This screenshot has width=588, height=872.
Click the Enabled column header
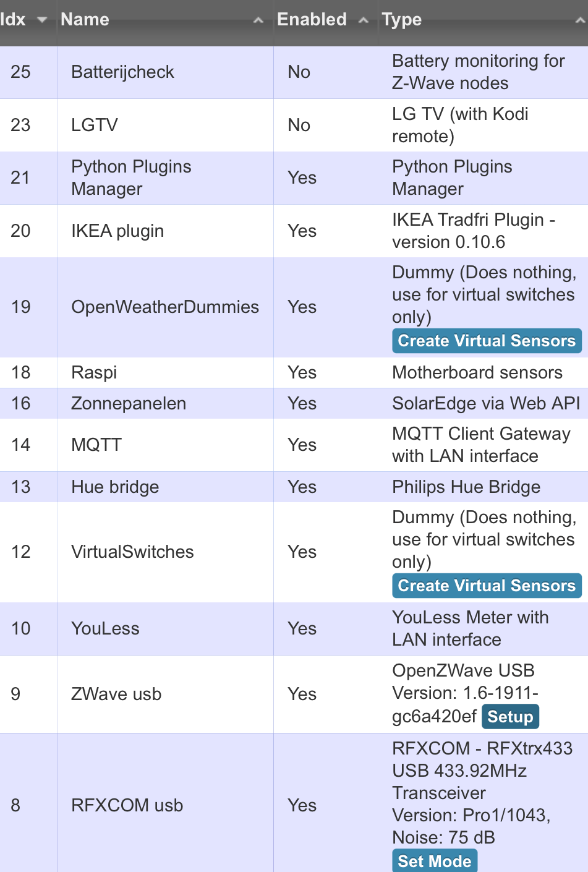[x=312, y=20]
